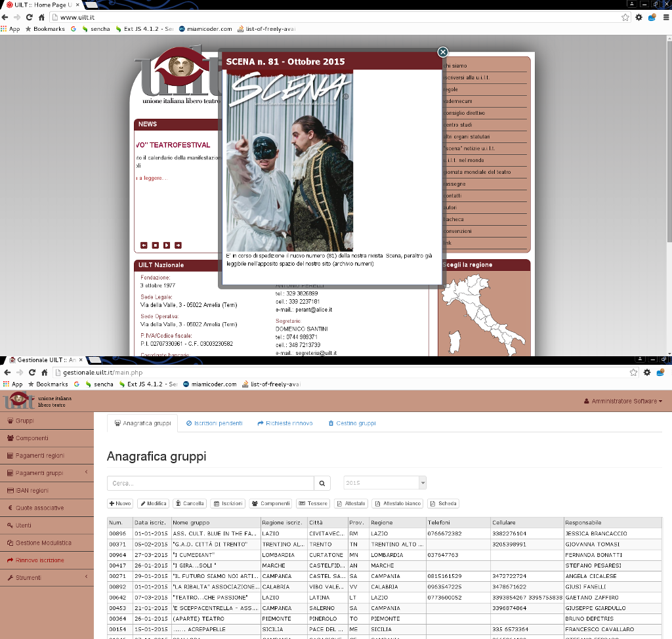
Task: Sort by the Responsabile column header
Action: coord(613,522)
